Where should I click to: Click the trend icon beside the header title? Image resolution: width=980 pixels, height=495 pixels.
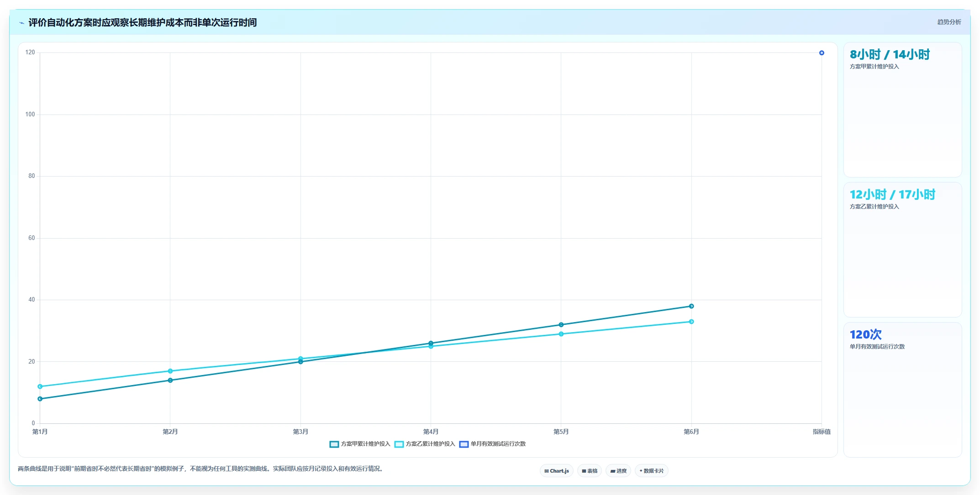click(x=21, y=23)
